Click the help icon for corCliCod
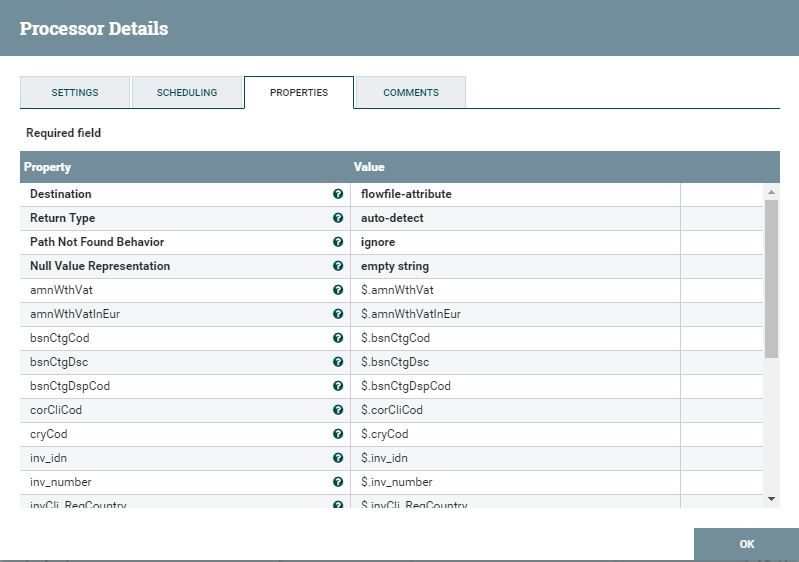799x562 pixels. click(x=338, y=410)
